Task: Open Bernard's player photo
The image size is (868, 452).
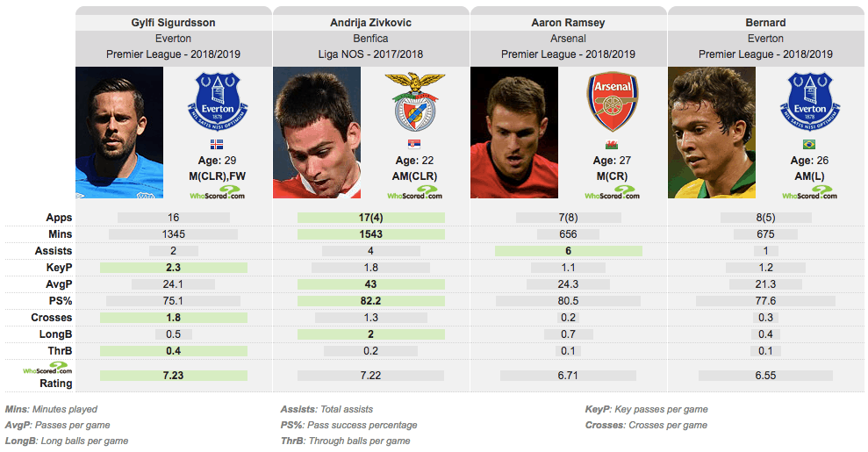Action: click(712, 133)
